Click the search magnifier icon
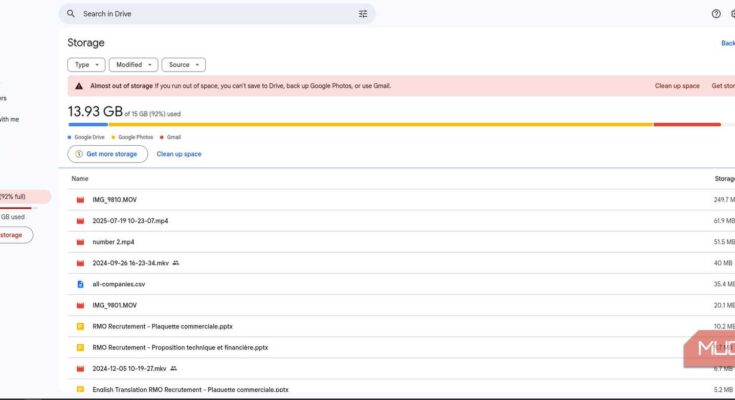 [x=71, y=14]
